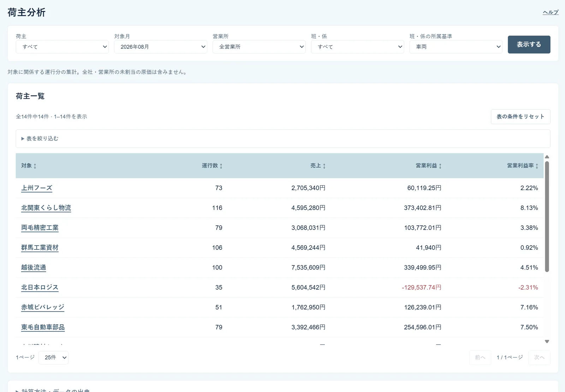Sort by 営業利益 column arrow icon

tap(440, 166)
